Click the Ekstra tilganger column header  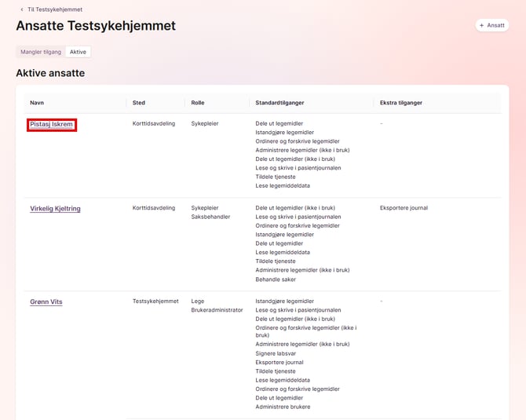click(404, 103)
